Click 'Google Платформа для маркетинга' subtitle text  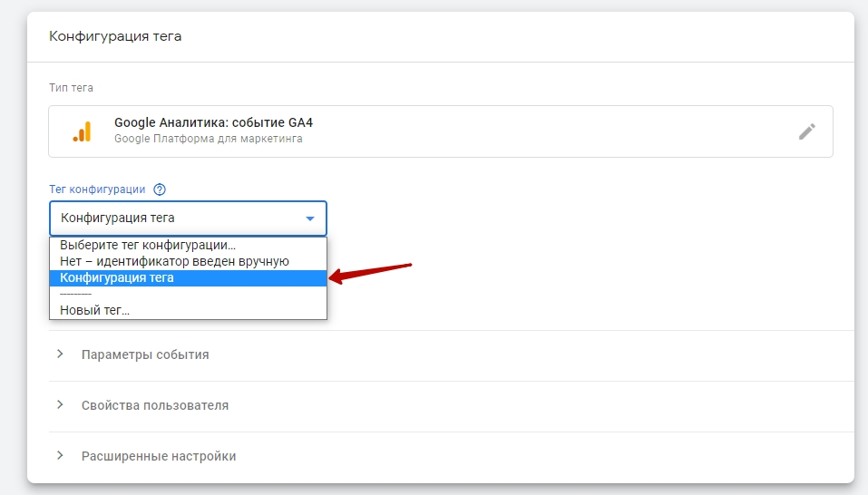pos(208,140)
